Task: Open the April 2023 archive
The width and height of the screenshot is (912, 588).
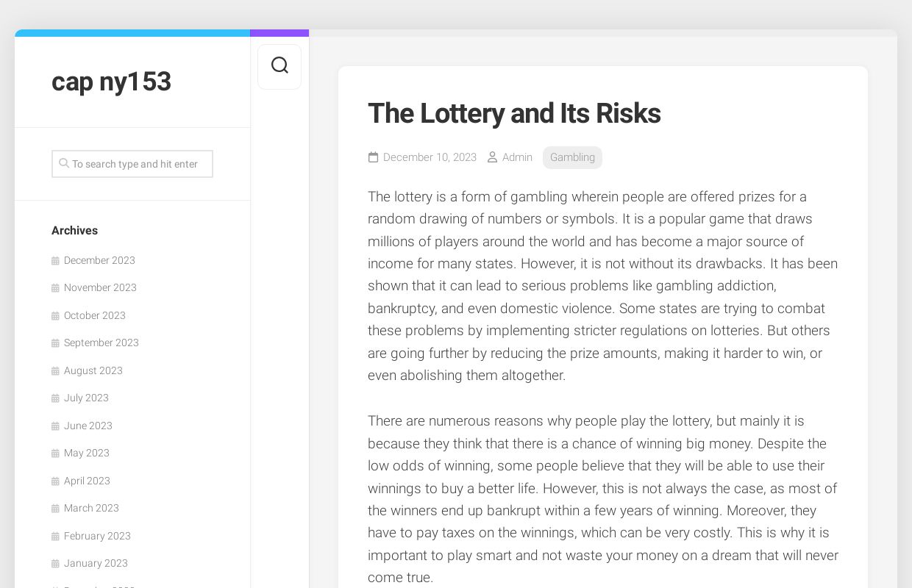Action: click(87, 481)
